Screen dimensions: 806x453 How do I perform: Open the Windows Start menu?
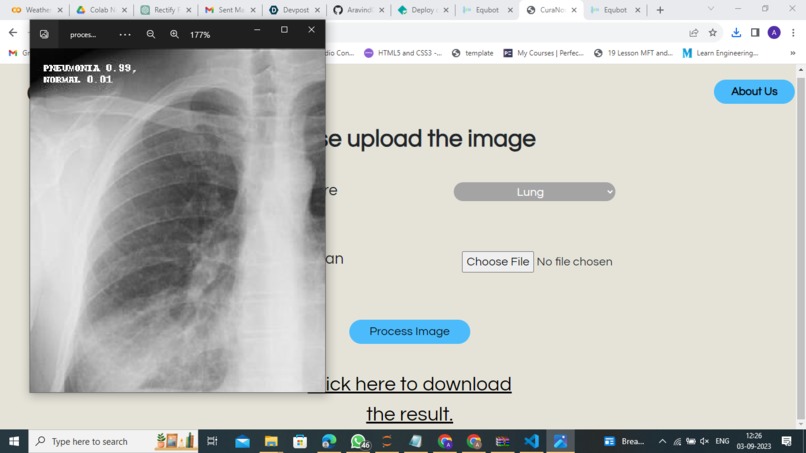[14, 441]
